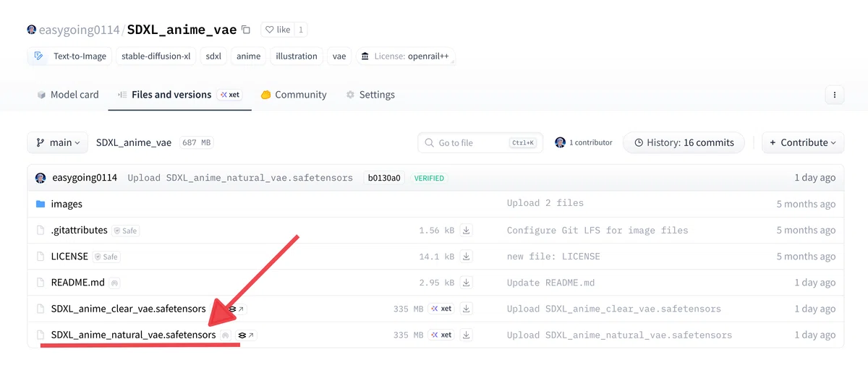This screenshot has height=373, width=868.
Task: Like the SDXL_anime_vae model
Action: (277, 30)
